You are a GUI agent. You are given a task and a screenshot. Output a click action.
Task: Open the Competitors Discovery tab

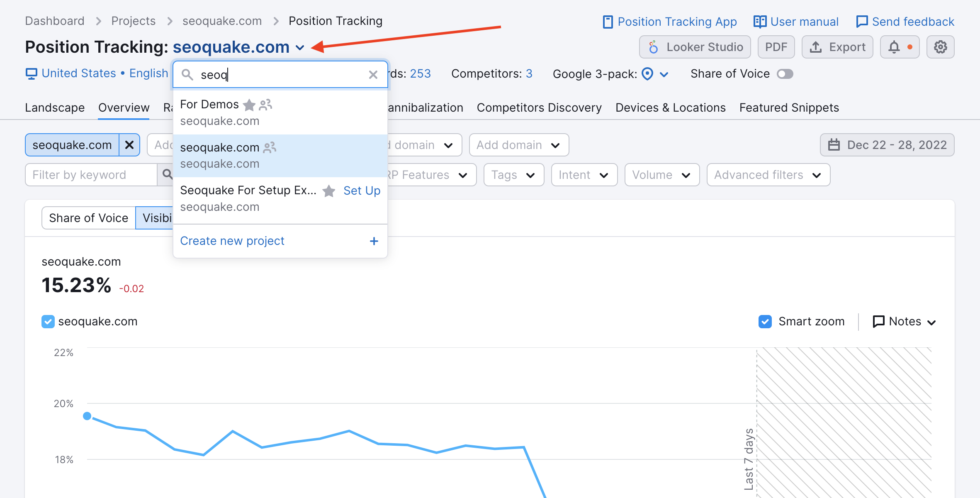539,107
